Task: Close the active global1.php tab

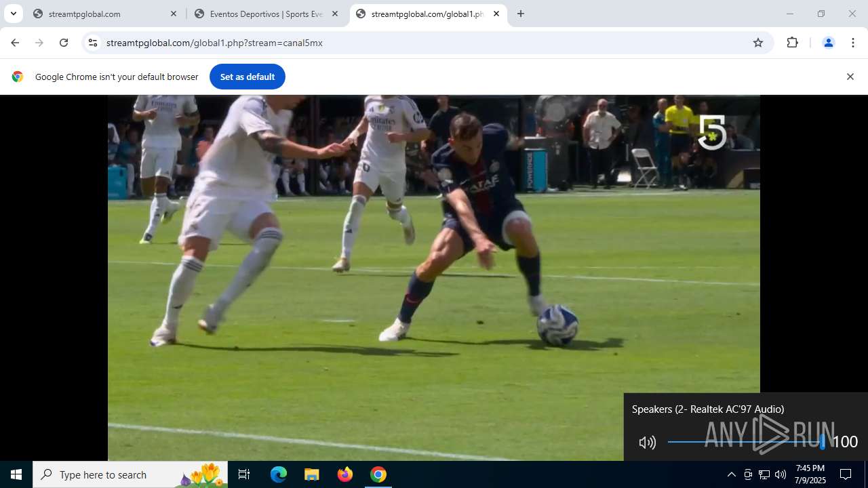Action: [496, 14]
